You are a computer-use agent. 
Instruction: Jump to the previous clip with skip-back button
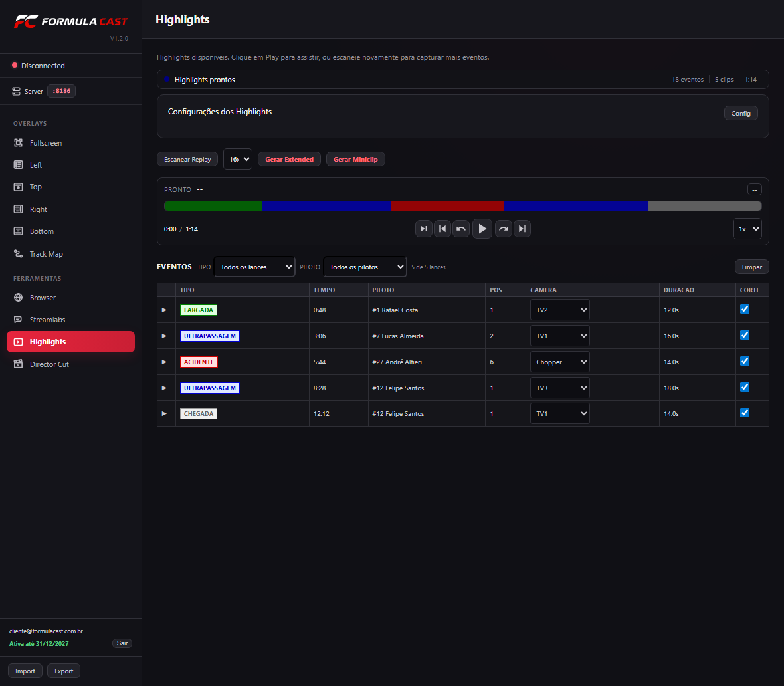point(442,229)
